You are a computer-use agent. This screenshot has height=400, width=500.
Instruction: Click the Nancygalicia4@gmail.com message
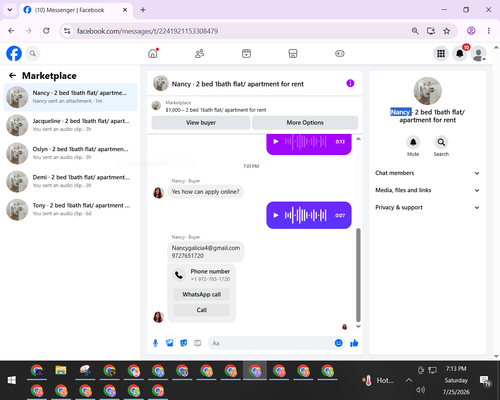coord(206,252)
